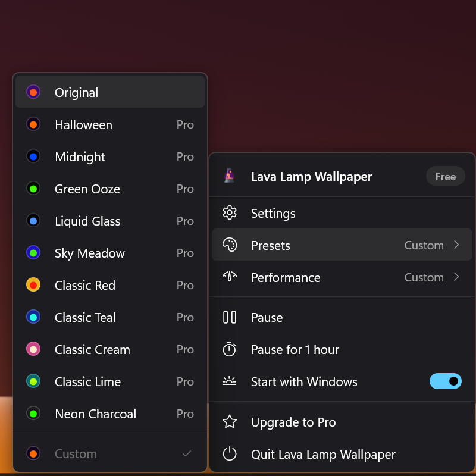Click the checkmark next to Custom preset

pos(187,453)
